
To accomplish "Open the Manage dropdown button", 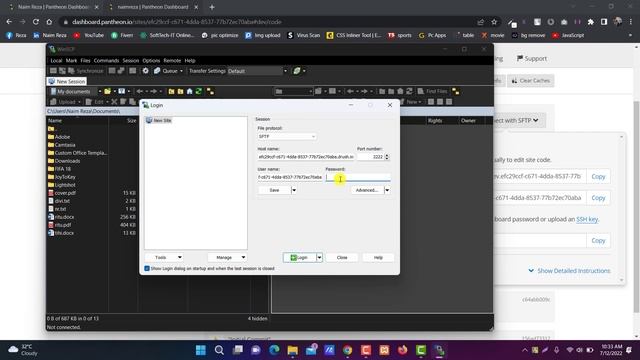I will pyautogui.click(x=227, y=258).
